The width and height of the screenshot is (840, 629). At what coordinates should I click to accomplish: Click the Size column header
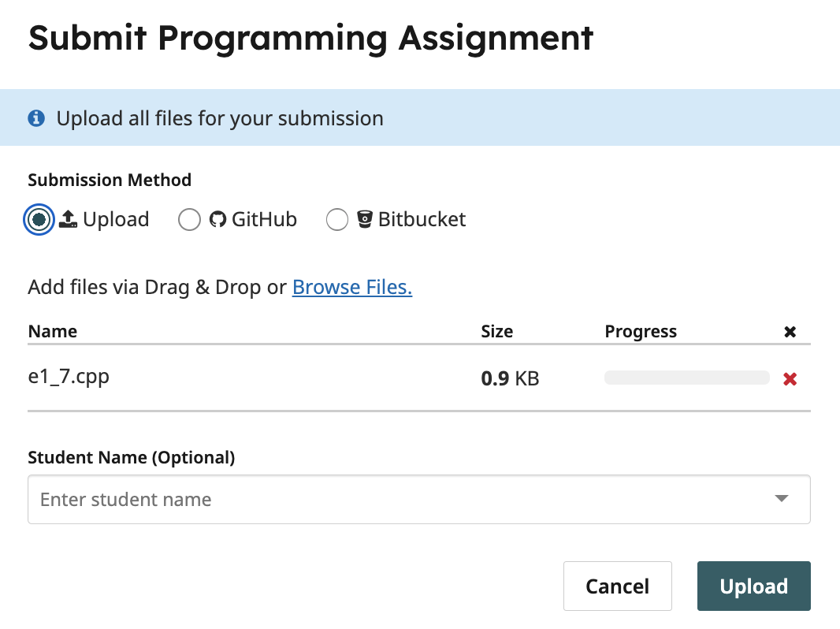(x=496, y=331)
